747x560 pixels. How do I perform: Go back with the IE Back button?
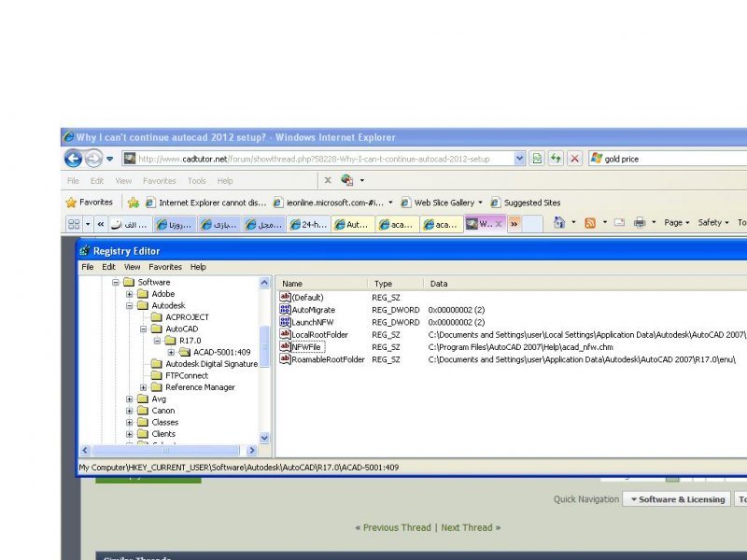click(x=73, y=158)
